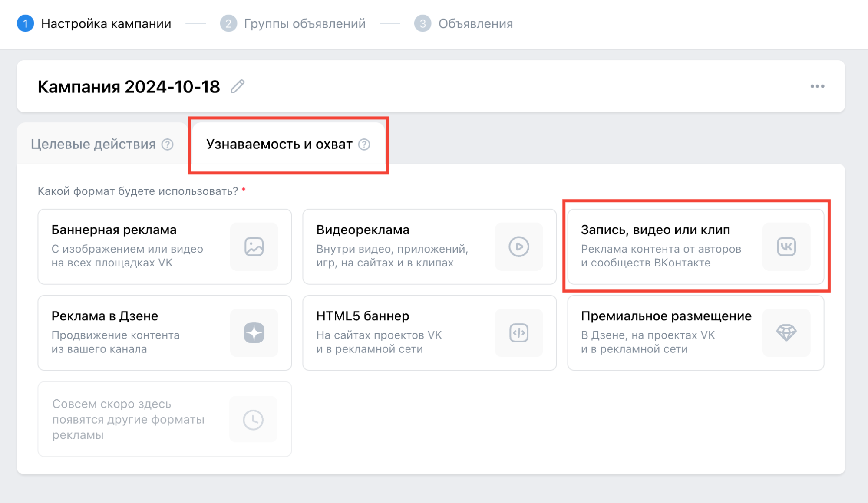Click step 3 circle for Объявления
The height and width of the screenshot is (503, 868).
click(x=422, y=23)
